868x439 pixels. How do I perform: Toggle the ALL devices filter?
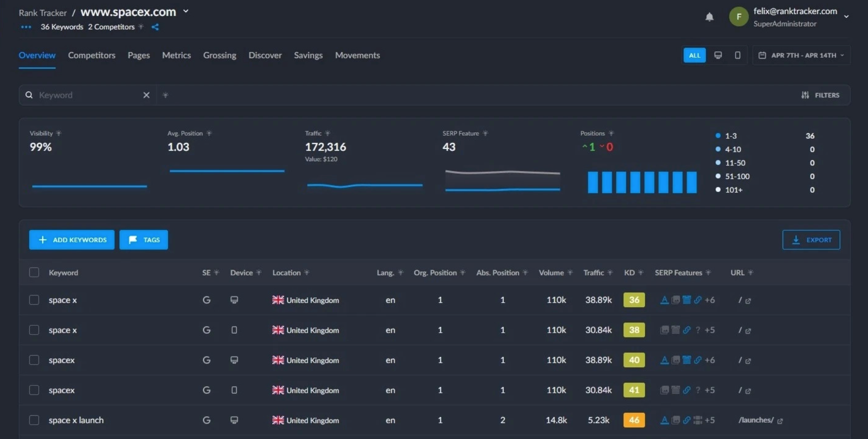pos(694,55)
